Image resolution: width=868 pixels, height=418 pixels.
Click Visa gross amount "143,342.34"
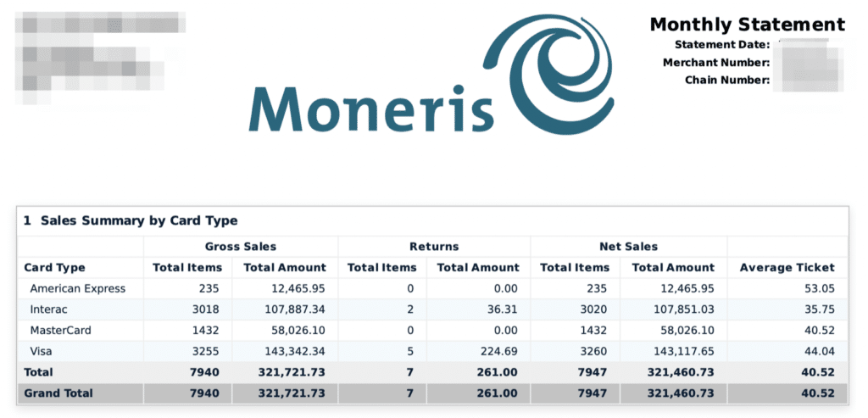coord(294,352)
